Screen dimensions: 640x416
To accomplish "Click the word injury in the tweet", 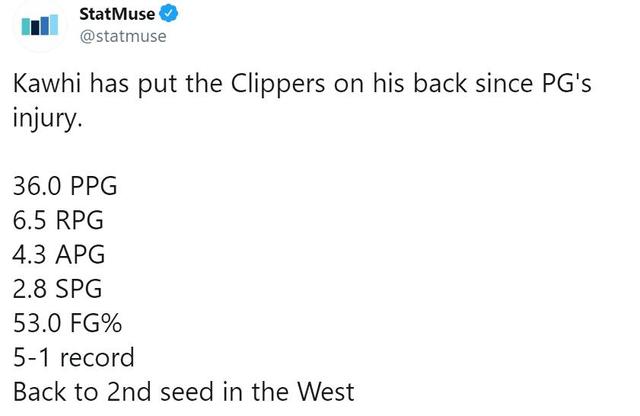I will [x=47, y=119].
